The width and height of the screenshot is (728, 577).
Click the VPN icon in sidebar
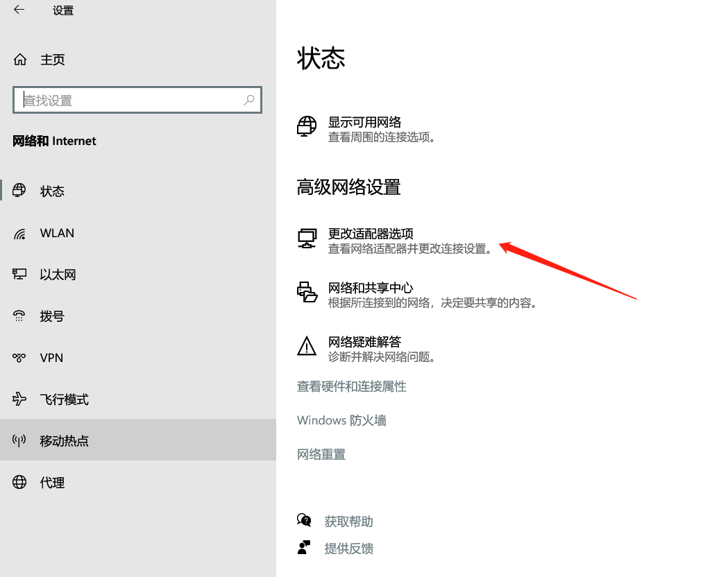tap(19, 358)
